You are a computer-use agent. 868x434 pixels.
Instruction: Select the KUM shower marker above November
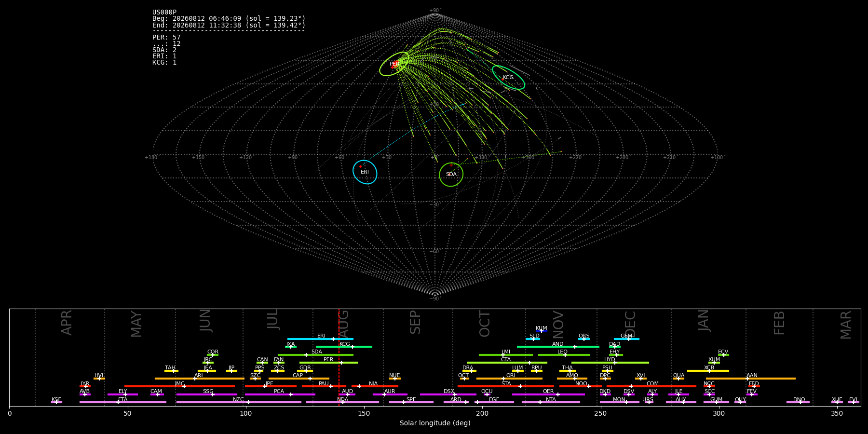(x=542, y=331)
